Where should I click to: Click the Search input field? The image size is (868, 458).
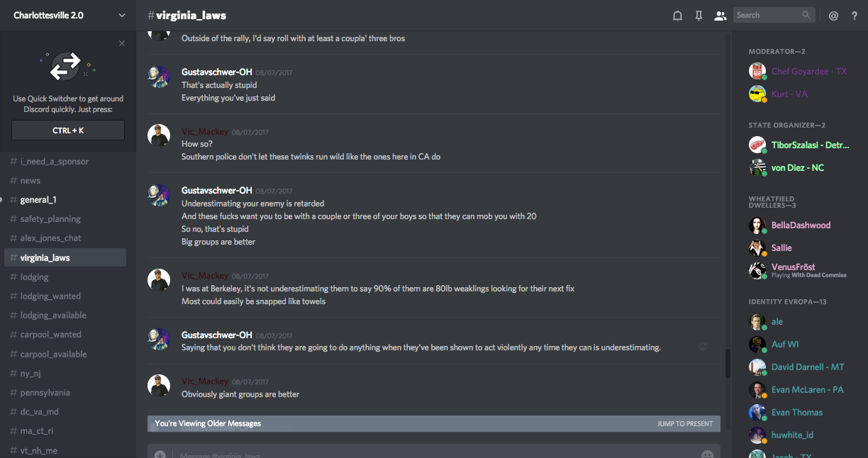point(769,15)
